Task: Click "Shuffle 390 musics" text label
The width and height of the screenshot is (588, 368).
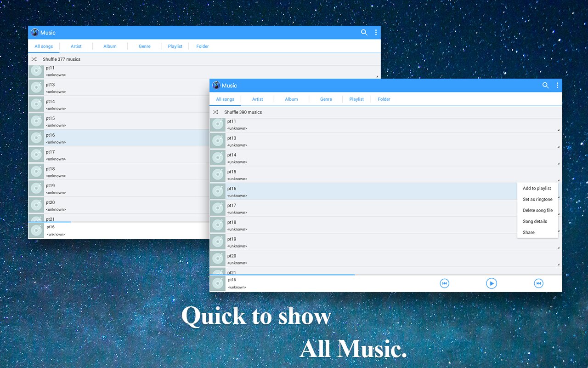Action: click(243, 112)
